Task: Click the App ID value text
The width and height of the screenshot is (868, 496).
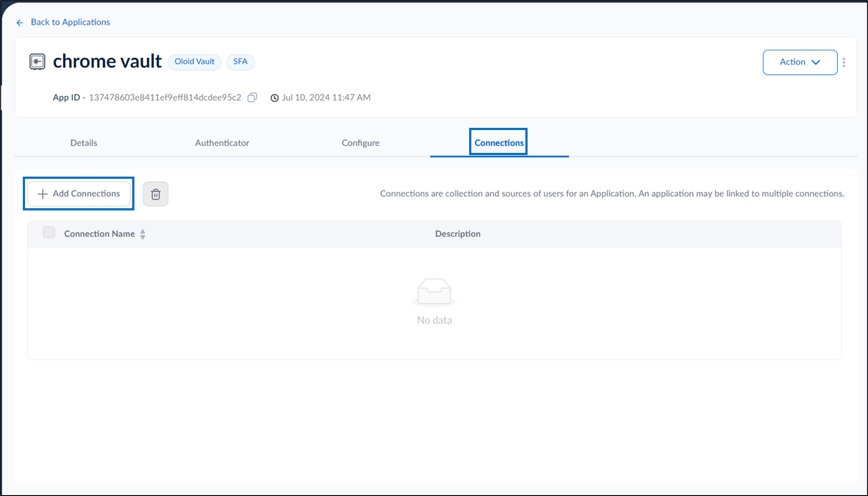Action: point(165,98)
